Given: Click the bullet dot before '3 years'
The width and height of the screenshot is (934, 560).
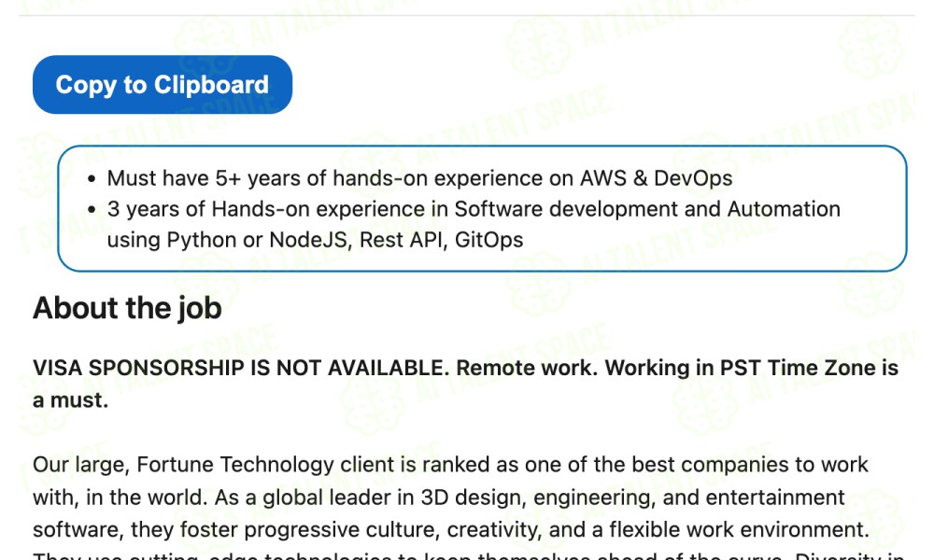Looking at the screenshot, I should [x=92, y=209].
